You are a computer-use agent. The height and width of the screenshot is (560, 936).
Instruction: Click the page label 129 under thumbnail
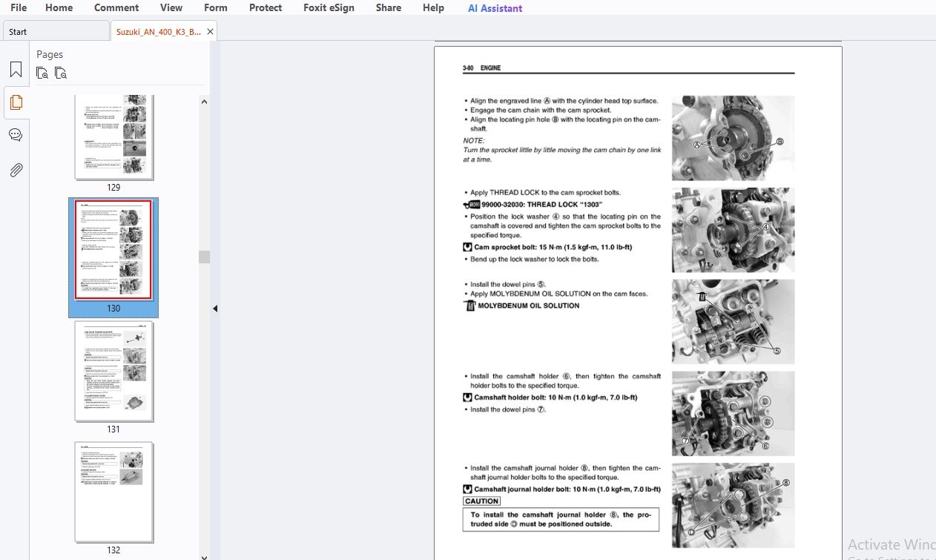click(x=113, y=188)
